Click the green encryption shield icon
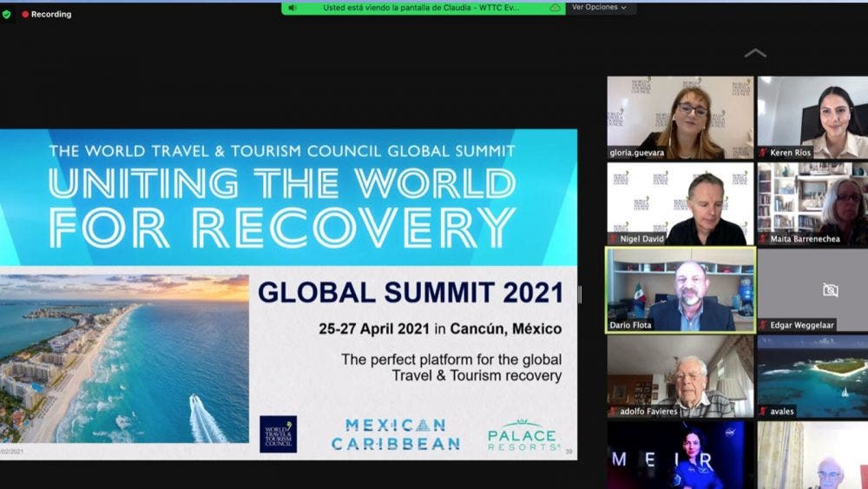The height and width of the screenshot is (489, 868). click(7, 14)
